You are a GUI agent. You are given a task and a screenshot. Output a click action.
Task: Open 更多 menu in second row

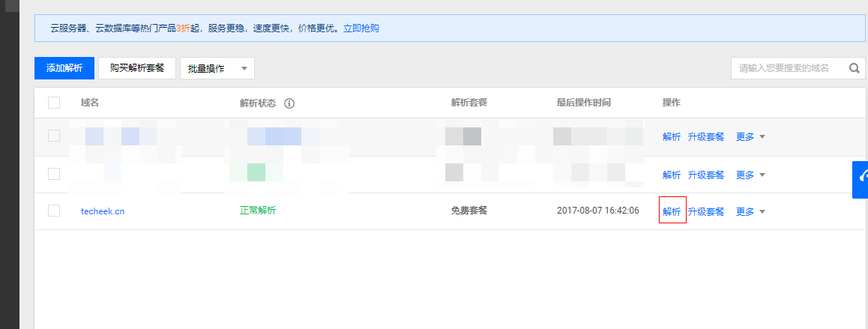coord(750,175)
